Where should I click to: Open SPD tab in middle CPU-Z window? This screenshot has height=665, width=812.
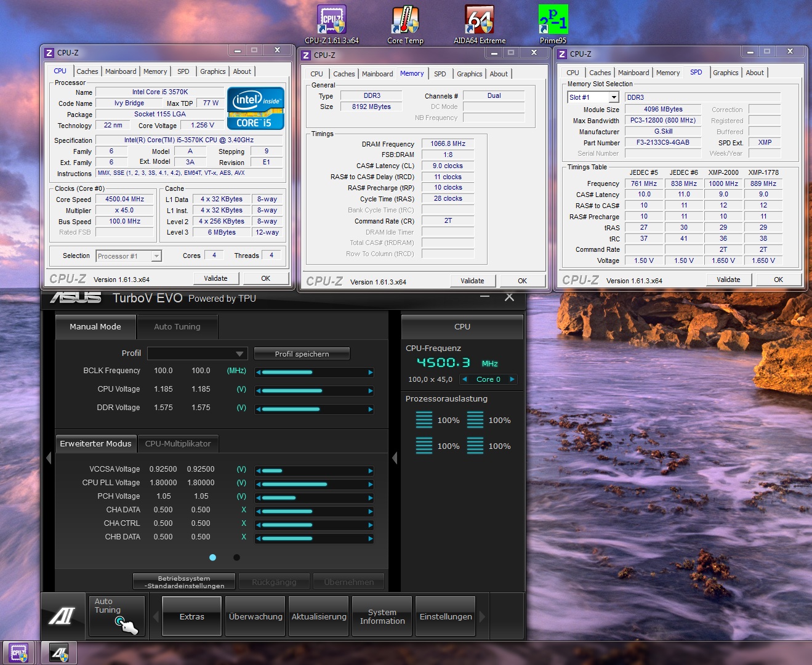[x=440, y=74]
